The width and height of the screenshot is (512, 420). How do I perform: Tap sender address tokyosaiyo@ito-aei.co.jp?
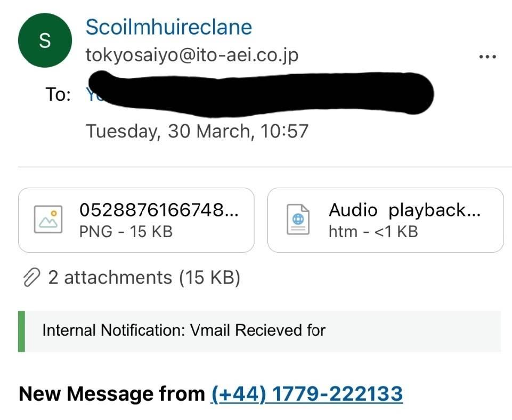point(192,55)
